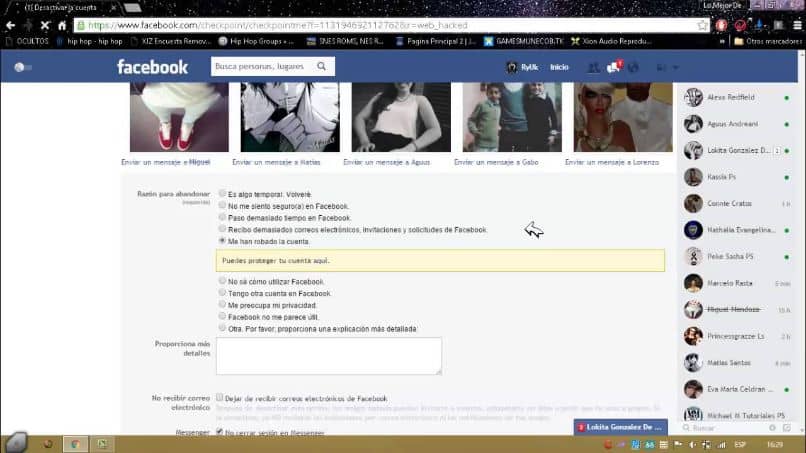Open chat with Corinte Cratus
The image size is (806, 453).
coord(738,204)
